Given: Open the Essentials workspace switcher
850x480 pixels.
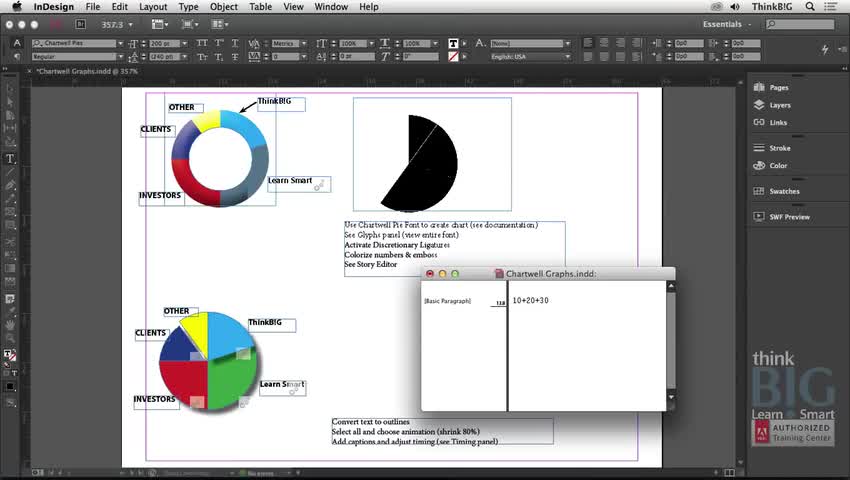Looking at the screenshot, I should [726, 24].
